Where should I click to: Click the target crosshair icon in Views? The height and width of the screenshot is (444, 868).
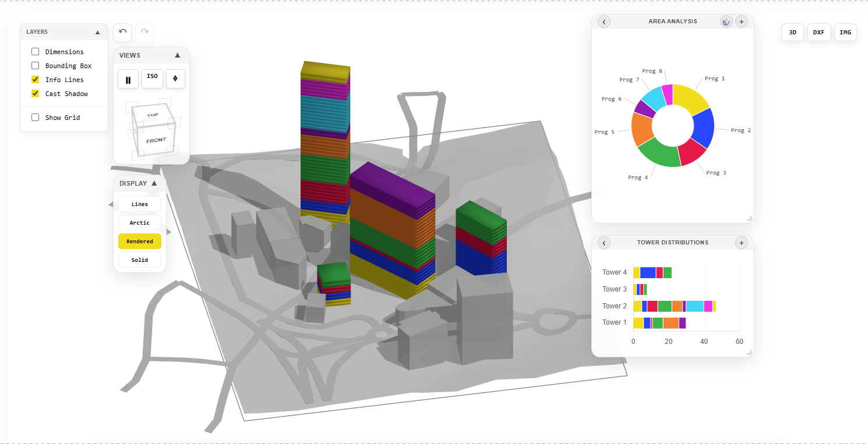coord(175,79)
